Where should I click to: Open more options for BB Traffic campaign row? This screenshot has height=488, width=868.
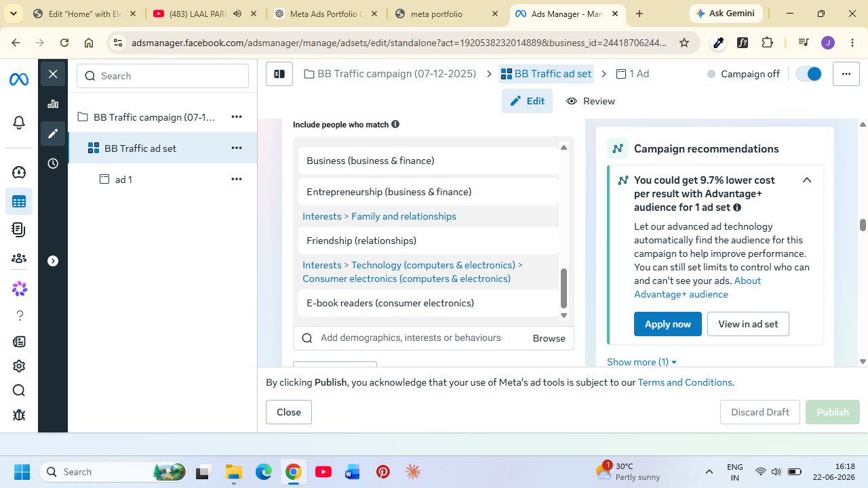pos(237,117)
